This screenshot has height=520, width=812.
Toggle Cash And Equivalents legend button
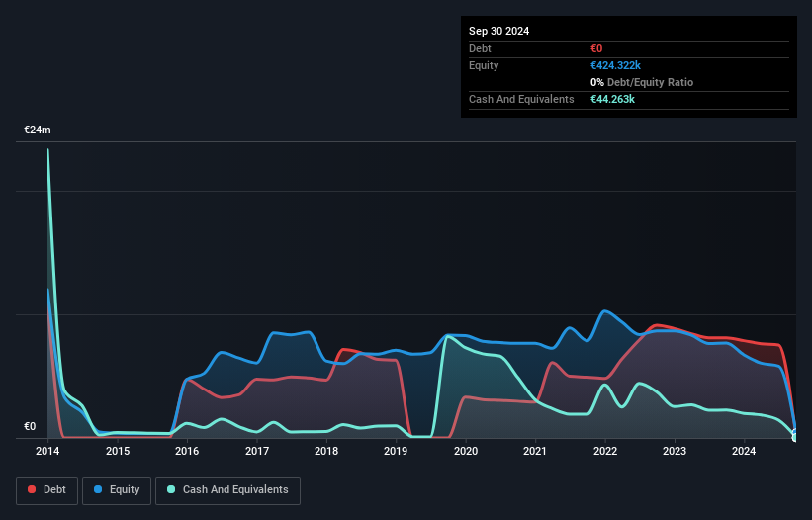(x=227, y=490)
